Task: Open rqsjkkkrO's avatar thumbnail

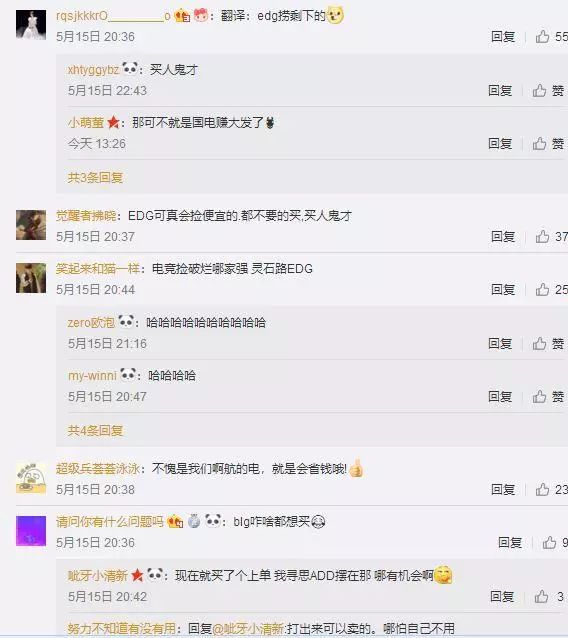Action: 31,25
